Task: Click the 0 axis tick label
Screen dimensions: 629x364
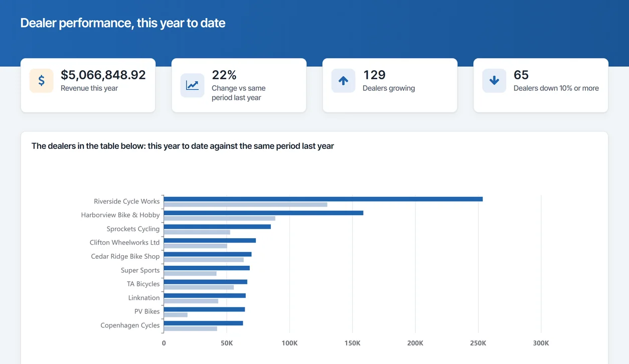Action: click(164, 343)
